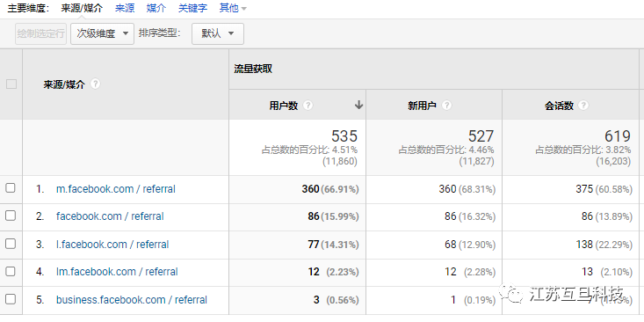This screenshot has width=644, height=322.
Task: Open the 默认 sort type dropdown
Action: click(218, 33)
